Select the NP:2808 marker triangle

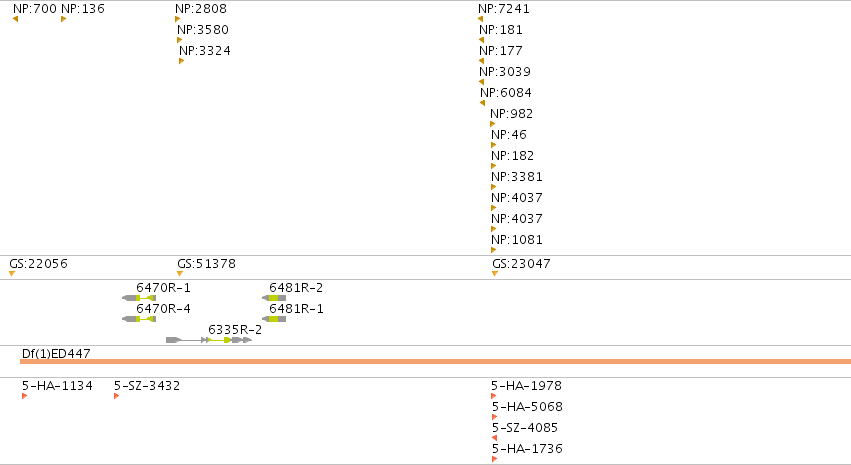pos(177,19)
